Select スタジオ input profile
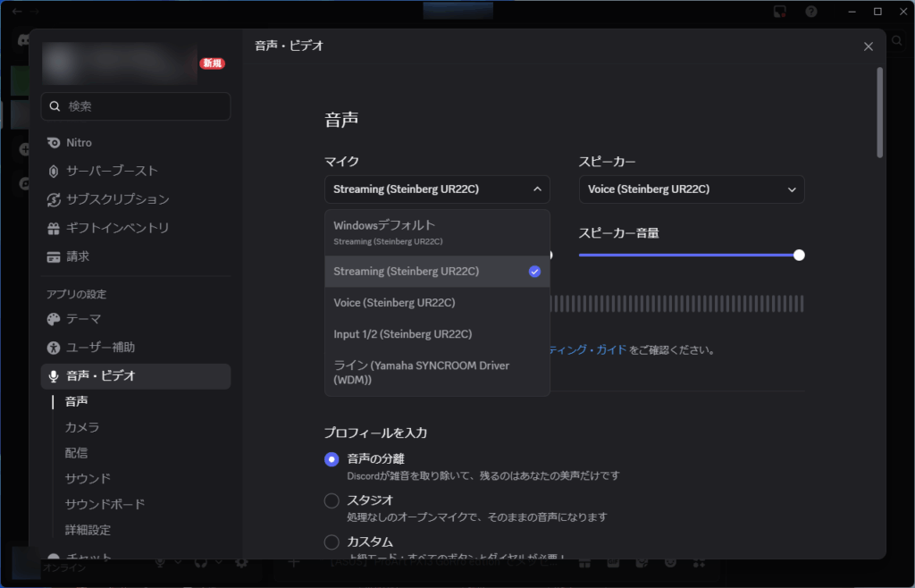This screenshot has width=915, height=588. (x=332, y=500)
